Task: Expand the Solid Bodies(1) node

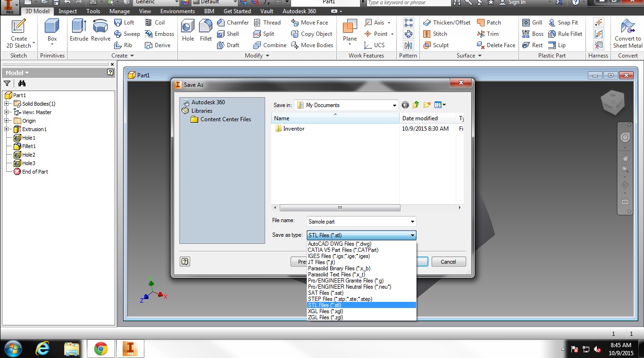Action: coord(7,104)
